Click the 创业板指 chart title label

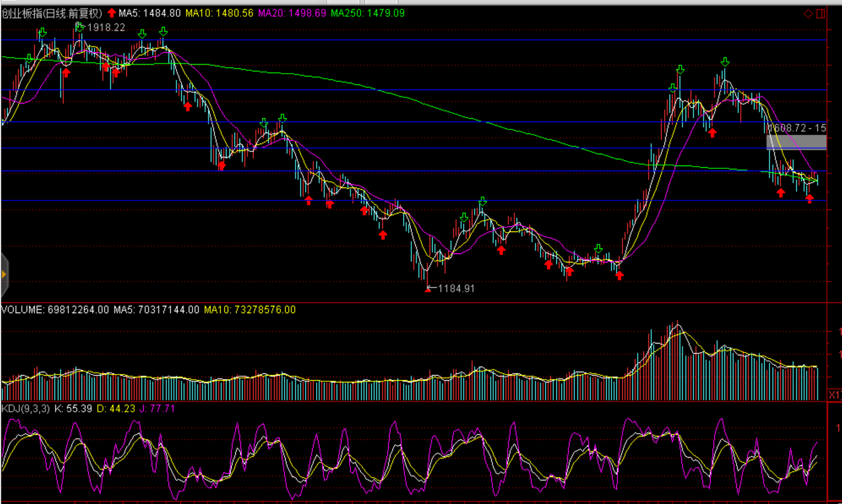(52, 13)
